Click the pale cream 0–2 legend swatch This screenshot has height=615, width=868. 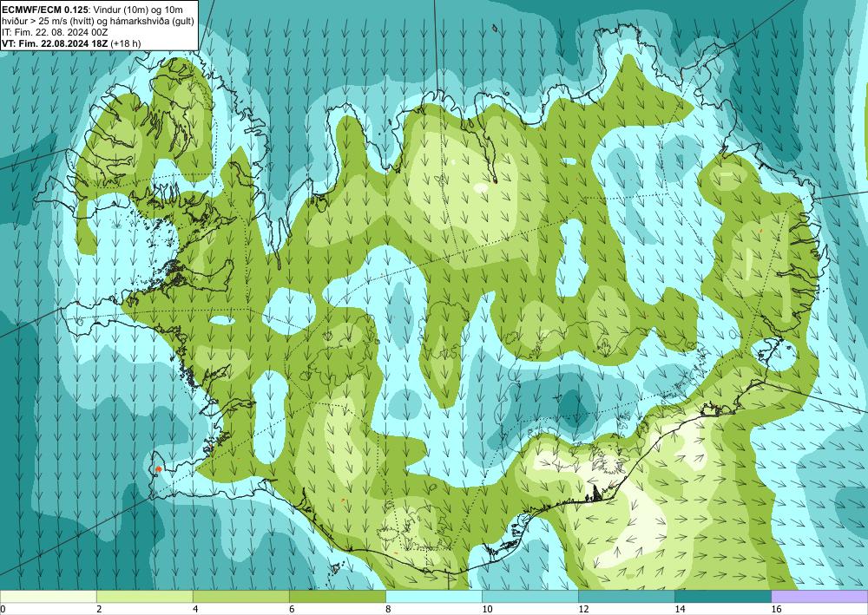pos(48,596)
